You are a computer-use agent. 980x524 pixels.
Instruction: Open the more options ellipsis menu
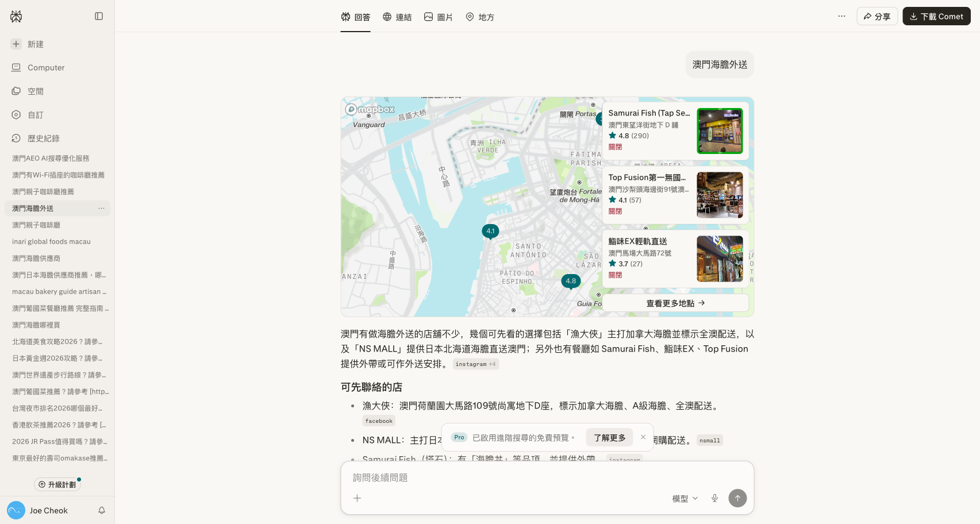pyautogui.click(x=841, y=16)
